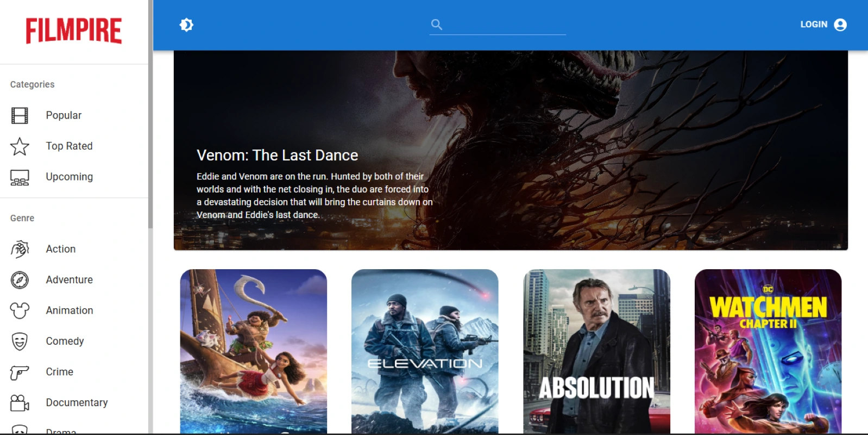Click the sidebar vertical scrollbar
Screen dimensions: 868x435
coord(150,114)
